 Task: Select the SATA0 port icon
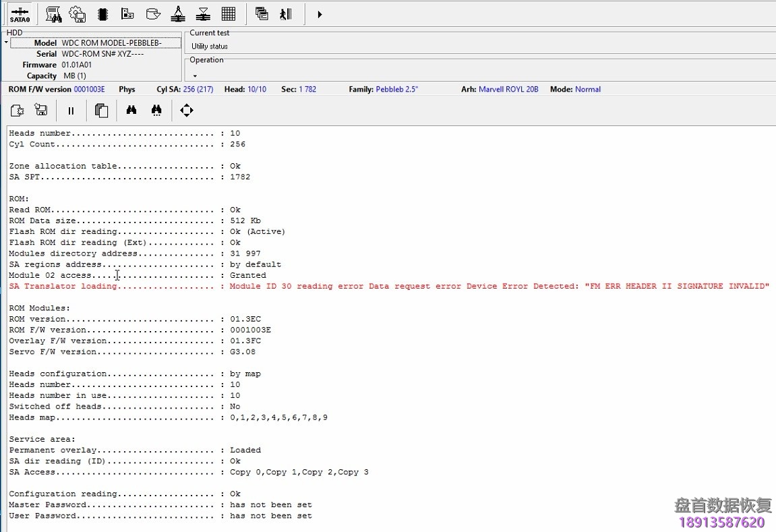pyautogui.click(x=20, y=13)
